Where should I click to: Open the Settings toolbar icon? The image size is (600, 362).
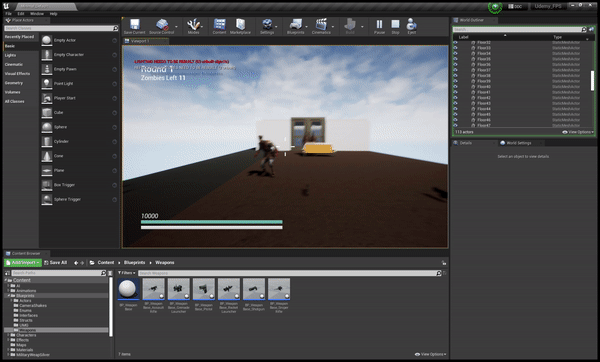(x=267, y=24)
